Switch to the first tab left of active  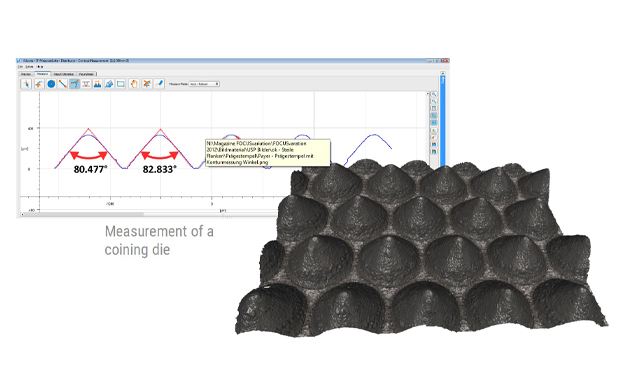[26, 74]
